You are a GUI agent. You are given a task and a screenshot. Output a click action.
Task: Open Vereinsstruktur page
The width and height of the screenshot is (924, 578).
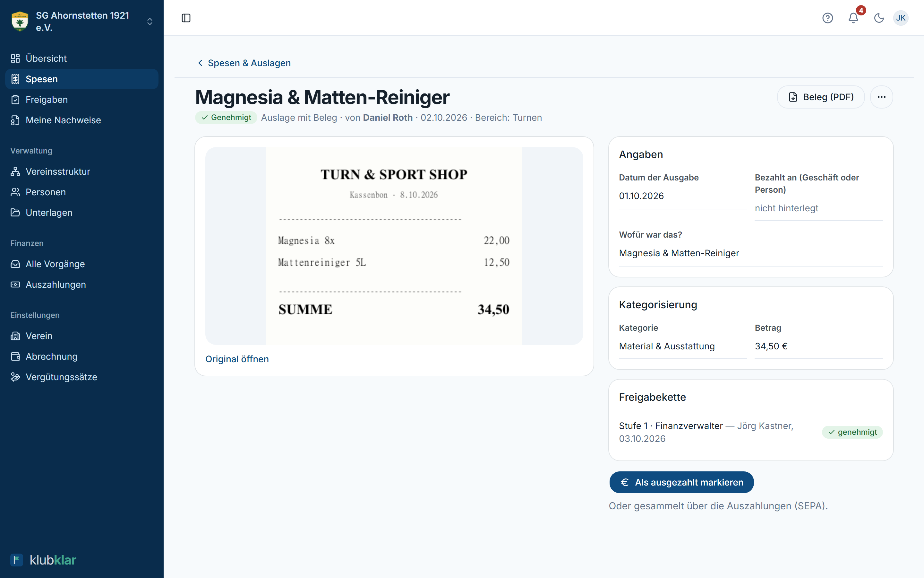click(82, 172)
